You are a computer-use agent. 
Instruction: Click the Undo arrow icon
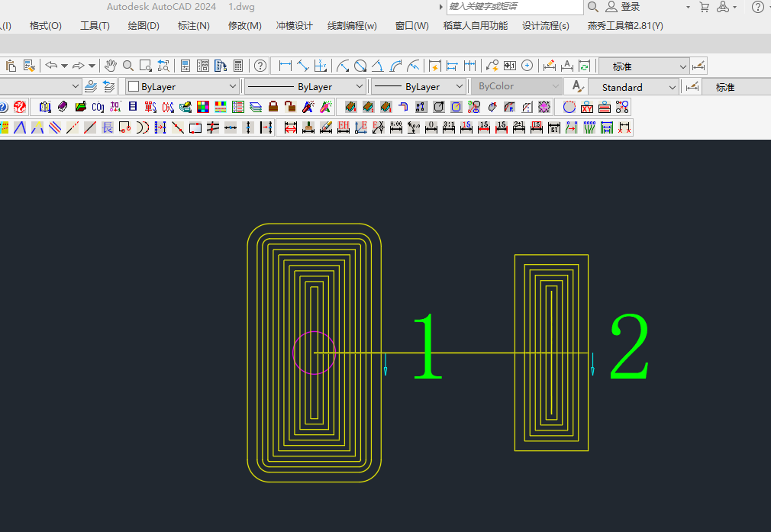[x=51, y=66]
